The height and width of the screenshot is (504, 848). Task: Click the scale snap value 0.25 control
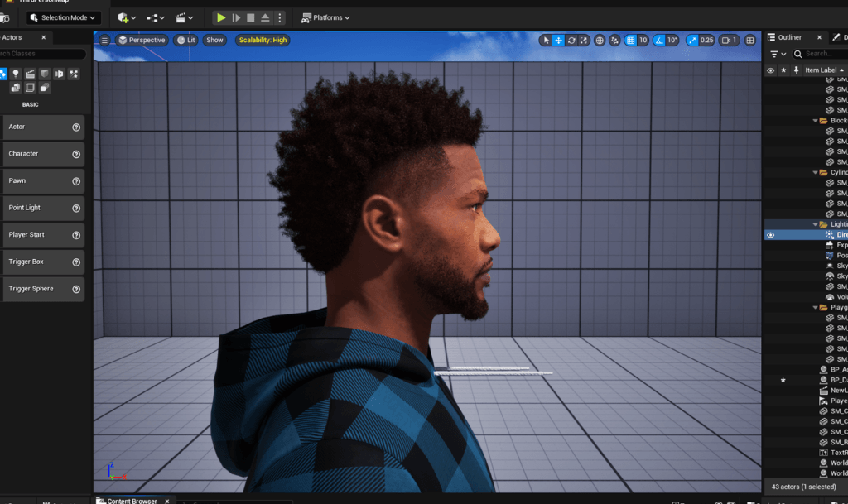[706, 39]
